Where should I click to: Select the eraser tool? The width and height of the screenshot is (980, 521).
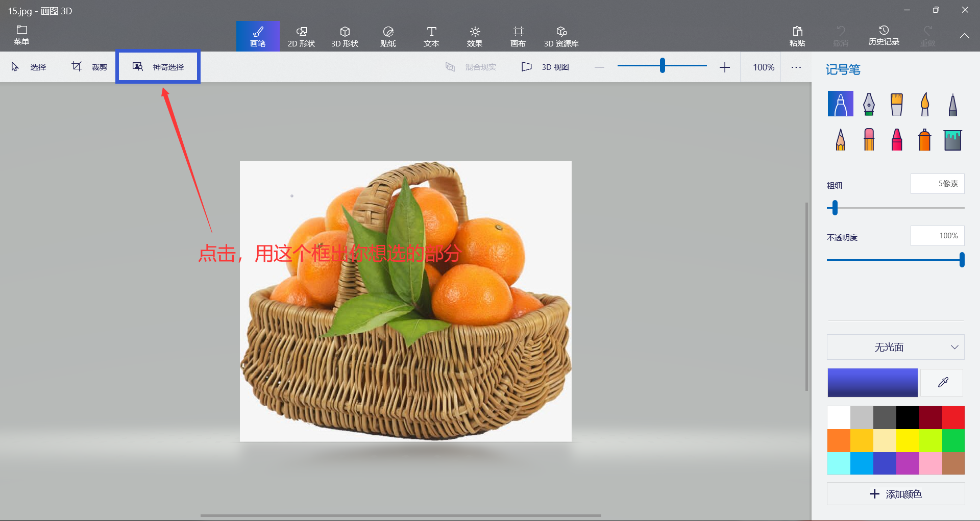(x=869, y=139)
